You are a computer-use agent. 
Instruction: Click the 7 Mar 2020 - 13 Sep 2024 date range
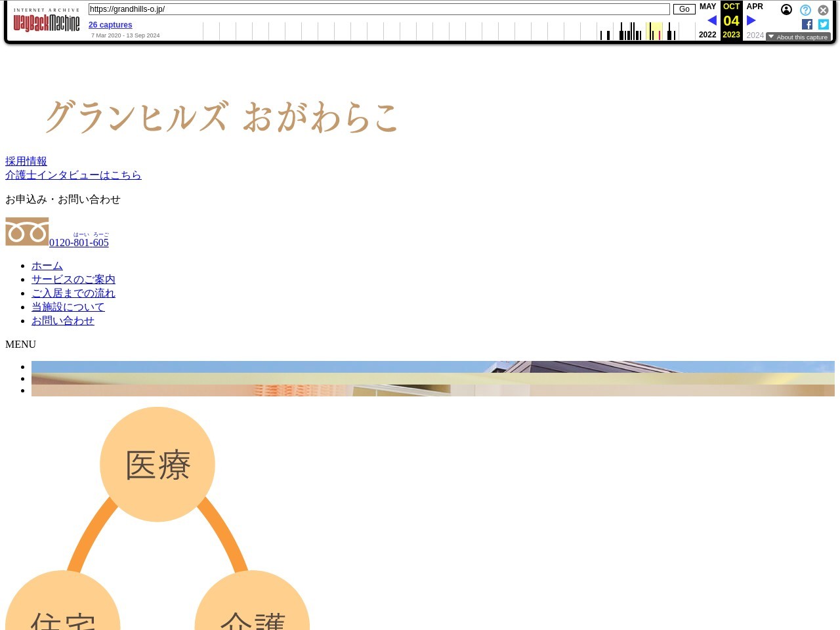[125, 35]
